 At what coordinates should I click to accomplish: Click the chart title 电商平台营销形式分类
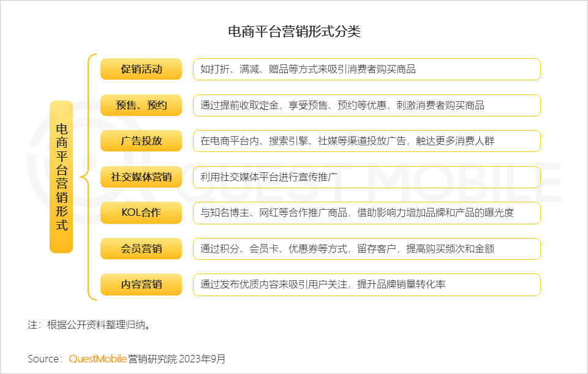click(x=294, y=32)
